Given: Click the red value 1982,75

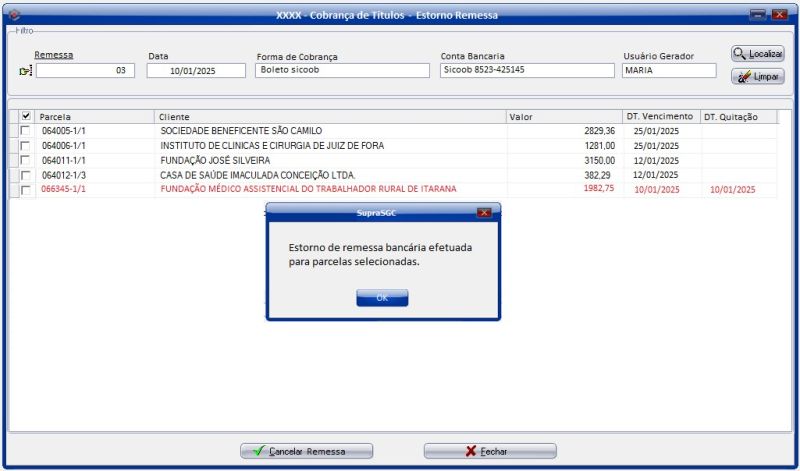Looking at the screenshot, I should point(599,188).
